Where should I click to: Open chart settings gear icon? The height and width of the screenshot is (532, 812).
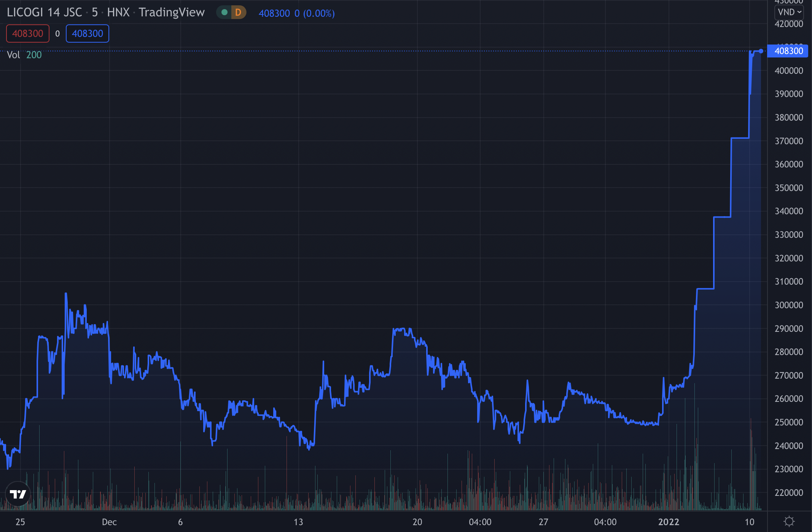point(790,521)
